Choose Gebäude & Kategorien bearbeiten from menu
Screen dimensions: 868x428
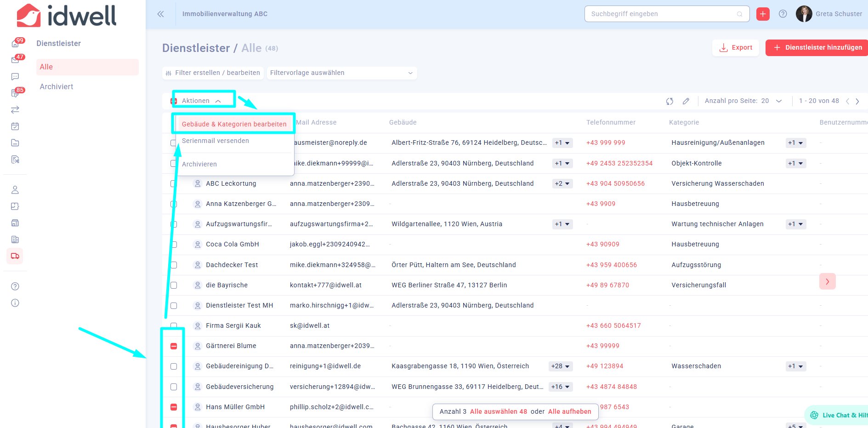pyautogui.click(x=234, y=124)
